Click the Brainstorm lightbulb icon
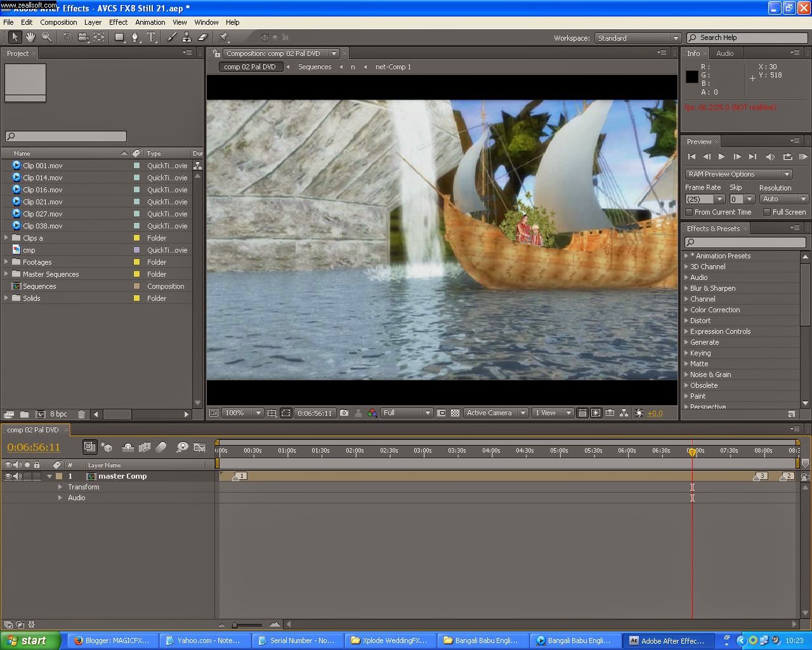This screenshot has height=650, width=812. 182,447
